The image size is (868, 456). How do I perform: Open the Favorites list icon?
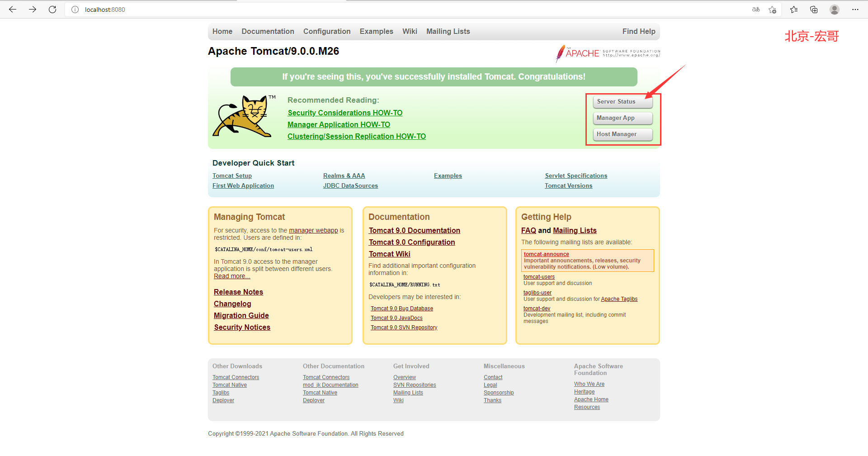click(x=794, y=9)
